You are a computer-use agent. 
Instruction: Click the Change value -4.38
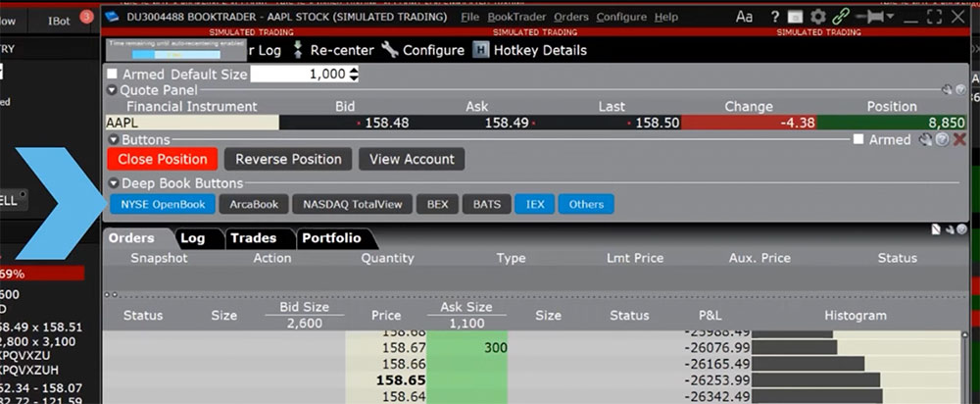pos(798,123)
